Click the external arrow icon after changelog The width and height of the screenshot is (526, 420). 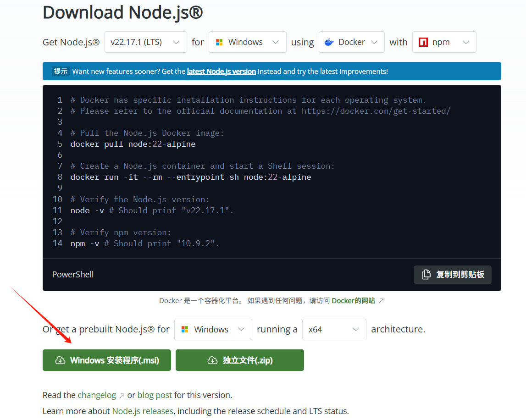pyautogui.click(x=122, y=396)
